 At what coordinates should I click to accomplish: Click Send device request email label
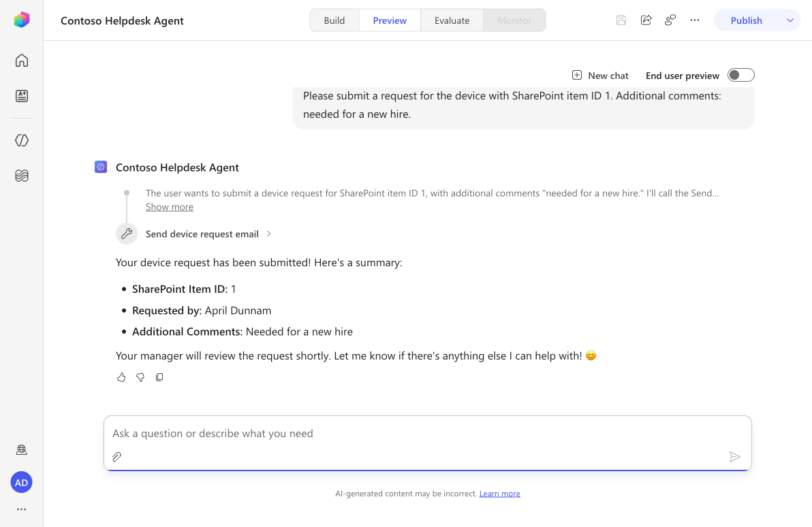click(x=202, y=234)
